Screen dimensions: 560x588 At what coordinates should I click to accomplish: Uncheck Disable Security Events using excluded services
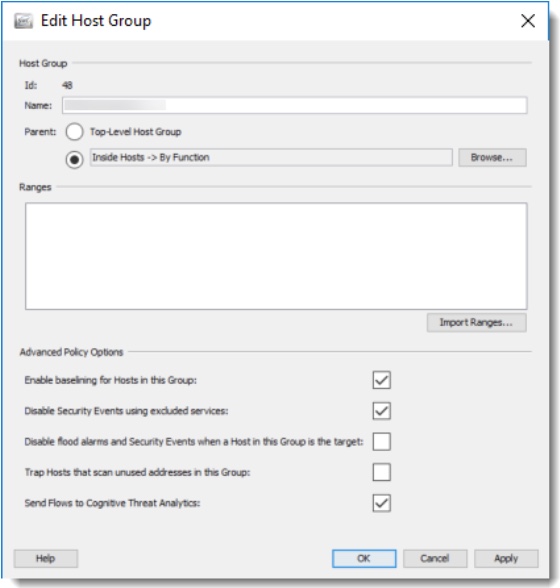pos(381,411)
